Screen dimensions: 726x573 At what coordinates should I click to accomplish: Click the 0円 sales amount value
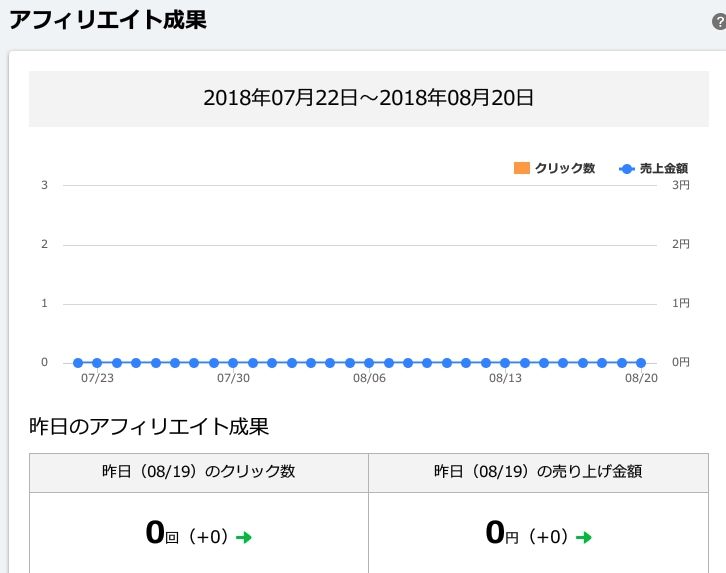(501, 533)
